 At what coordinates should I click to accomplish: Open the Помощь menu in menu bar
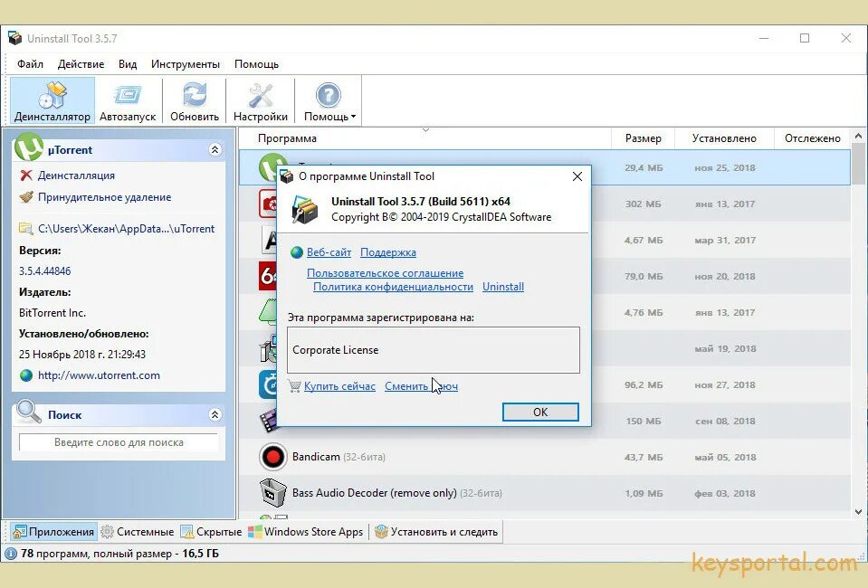[256, 64]
